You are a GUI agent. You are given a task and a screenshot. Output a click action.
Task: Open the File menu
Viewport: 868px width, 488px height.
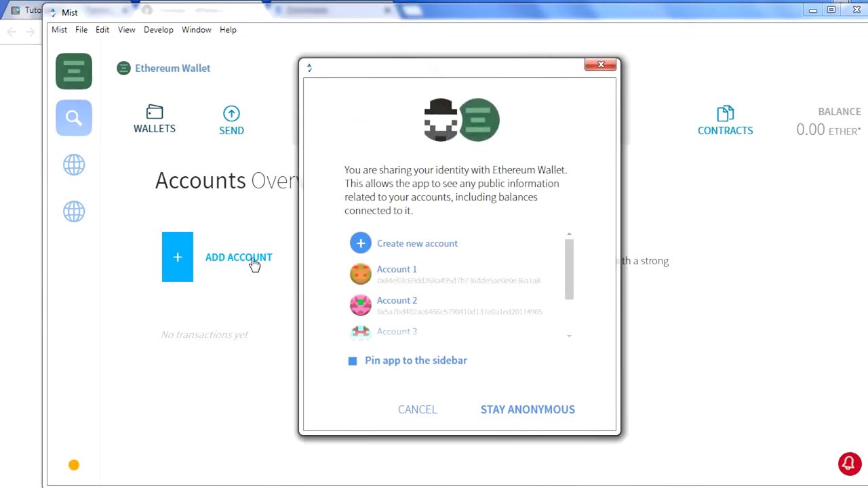pos(81,30)
